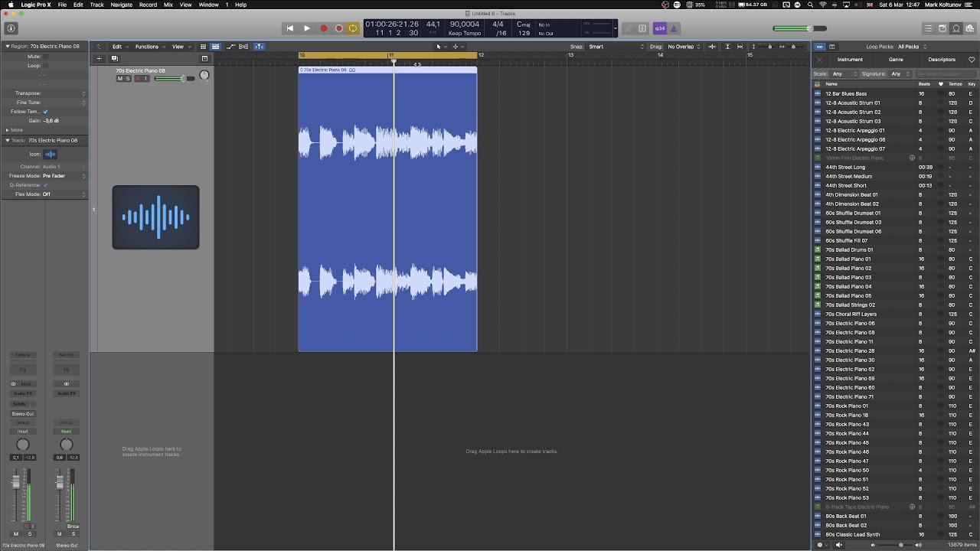Open the Mix menu
This screenshot has width=980, height=551.
[168, 5]
